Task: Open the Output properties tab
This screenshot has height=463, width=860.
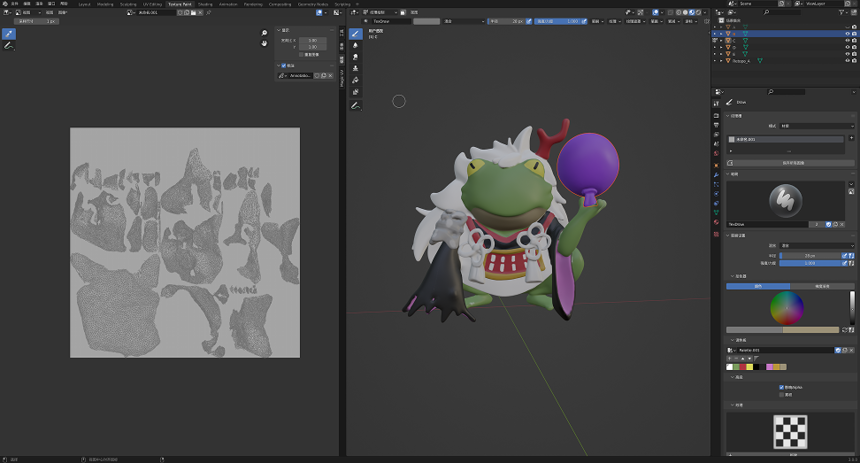Action: coord(716,125)
